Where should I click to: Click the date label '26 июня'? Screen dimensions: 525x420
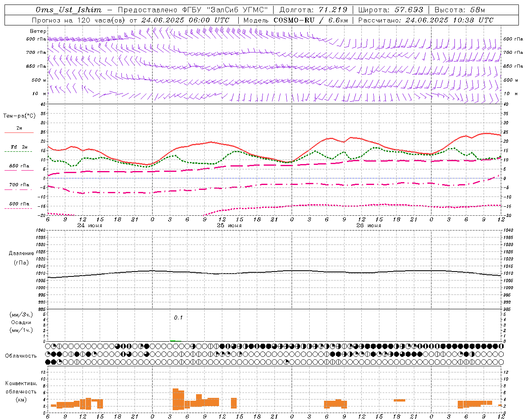pos(369,226)
